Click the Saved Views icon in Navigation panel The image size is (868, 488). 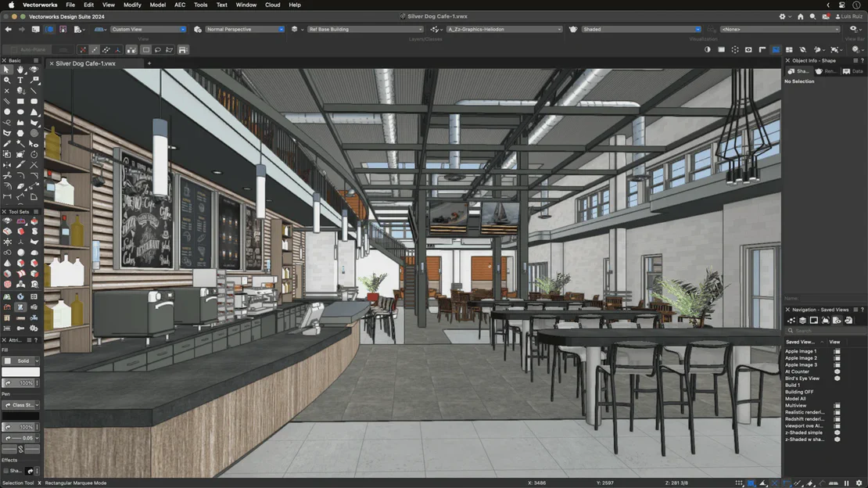(x=837, y=320)
